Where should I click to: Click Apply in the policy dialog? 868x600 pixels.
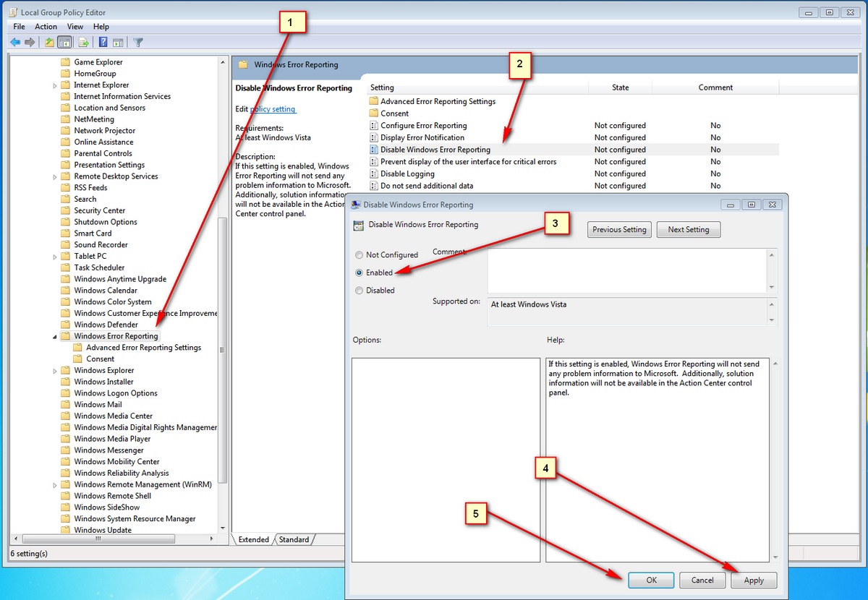[x=754, y=580]
